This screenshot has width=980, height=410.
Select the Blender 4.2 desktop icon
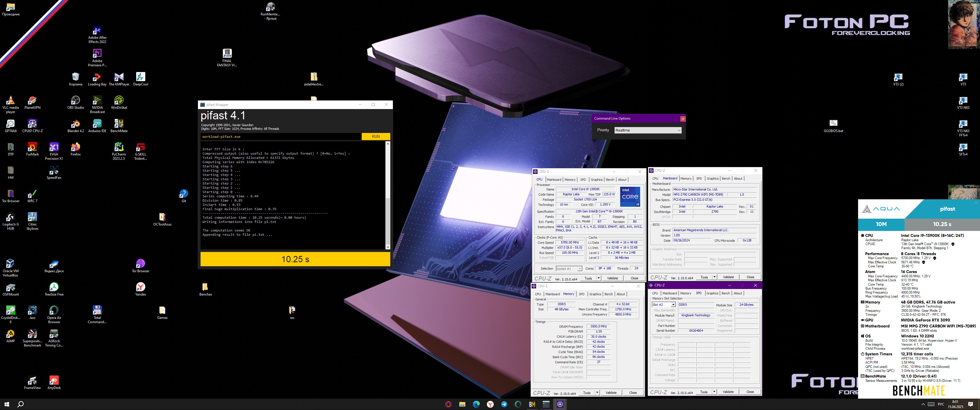[x=76, y=126]
